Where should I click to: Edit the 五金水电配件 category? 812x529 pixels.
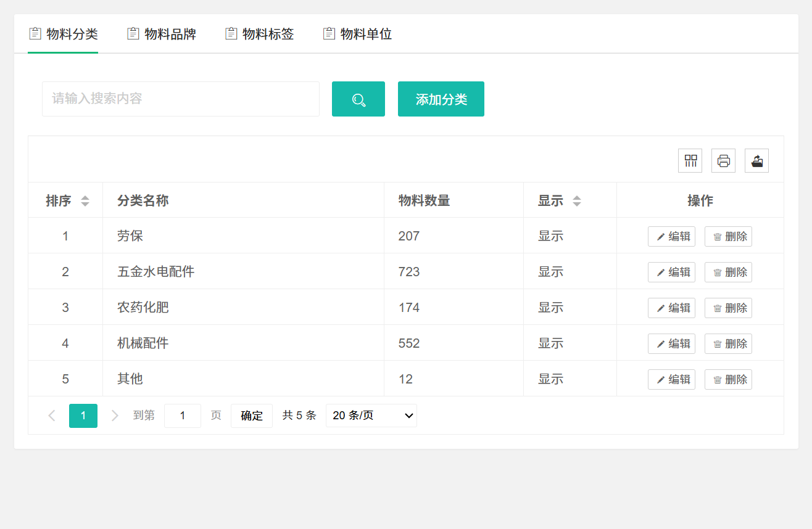(671, 272)
